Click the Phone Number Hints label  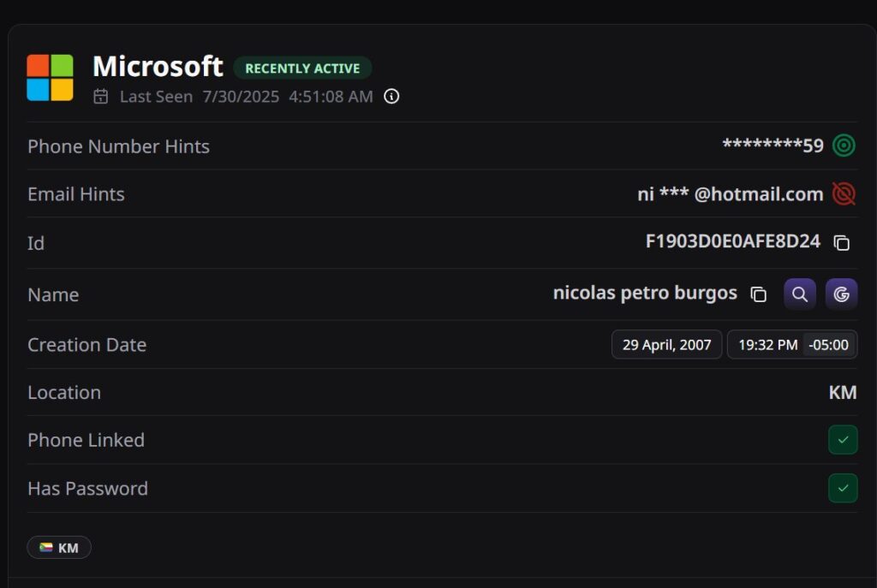pos(118,146)
